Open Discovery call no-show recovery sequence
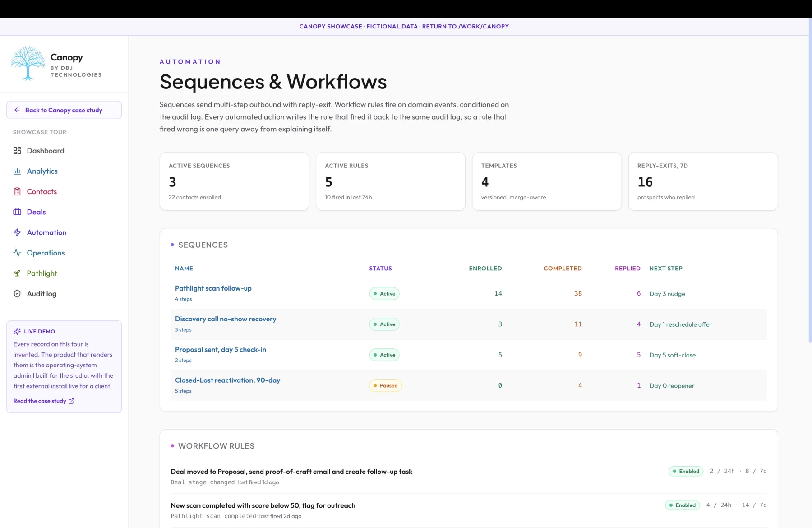The width and height of the screenshot is (812, 528). coord(226,319)
